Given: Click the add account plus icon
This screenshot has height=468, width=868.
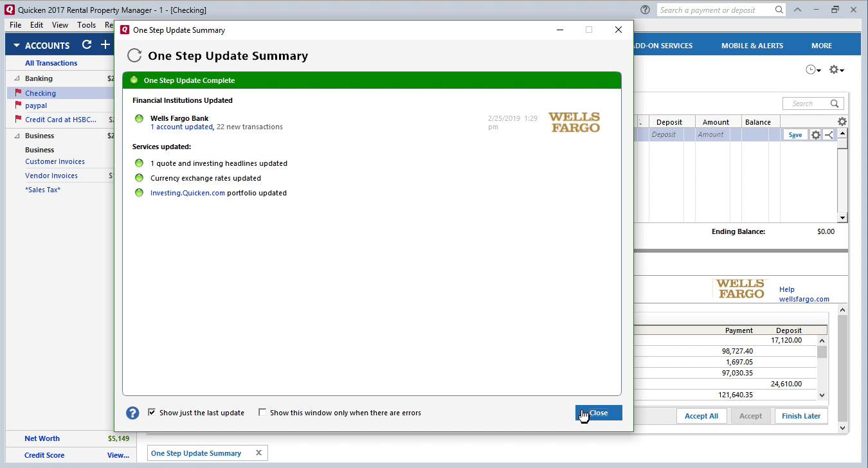Looking at the screenshot, I should (105, 45).
